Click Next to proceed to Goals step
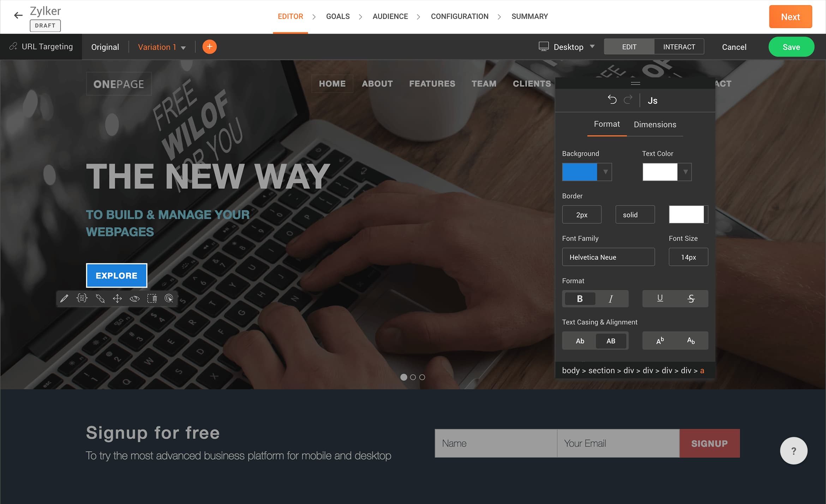Viewport: 826px width, 504px height. [x=791, y=16]
